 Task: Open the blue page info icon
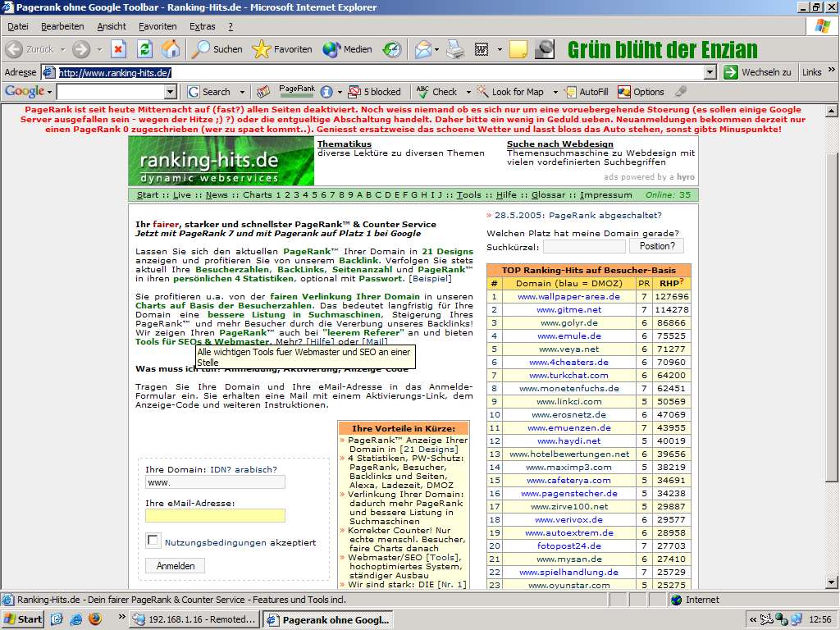pos(326,92)
